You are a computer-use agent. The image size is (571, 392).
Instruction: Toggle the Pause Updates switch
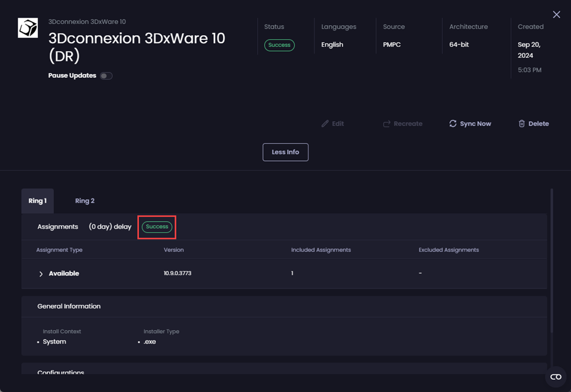pyautogui.click(x=106, y=75)
